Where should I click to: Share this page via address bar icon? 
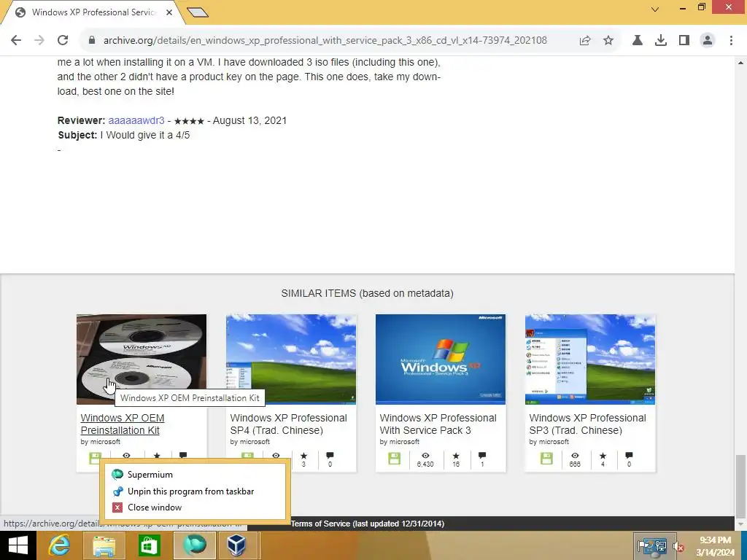[585, 40]
